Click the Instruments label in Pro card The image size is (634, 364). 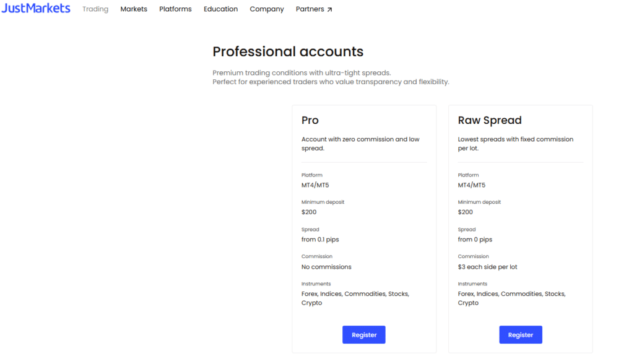pyautogui.click(x=316, y=284)
